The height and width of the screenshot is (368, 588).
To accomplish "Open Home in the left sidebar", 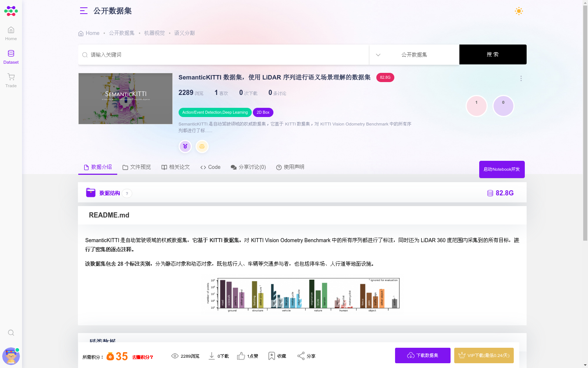I will pos(11,33).
